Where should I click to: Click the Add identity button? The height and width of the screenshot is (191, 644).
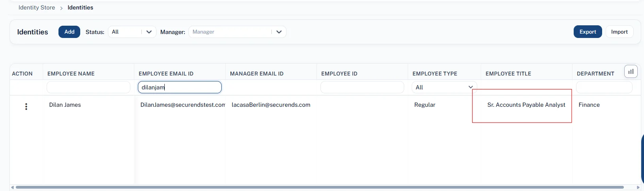click(x=69, y=32)
